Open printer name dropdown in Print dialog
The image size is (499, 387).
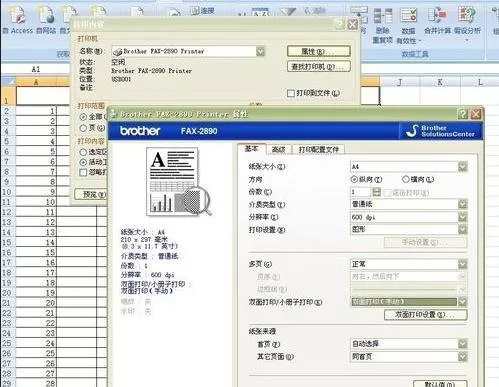(260, 51)
